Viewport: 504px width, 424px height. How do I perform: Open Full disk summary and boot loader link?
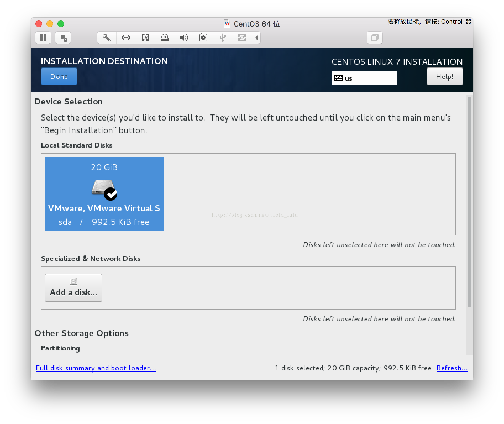[x=96, y=368]
